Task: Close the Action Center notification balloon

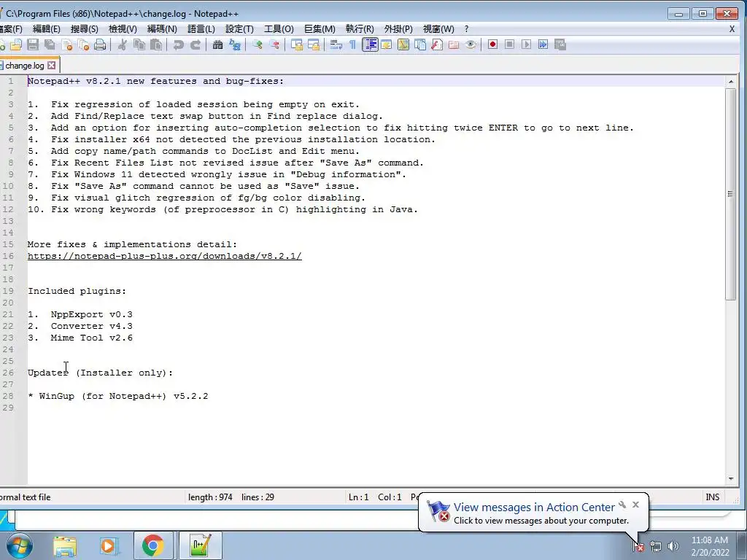Action: click(x=635, y=505)
